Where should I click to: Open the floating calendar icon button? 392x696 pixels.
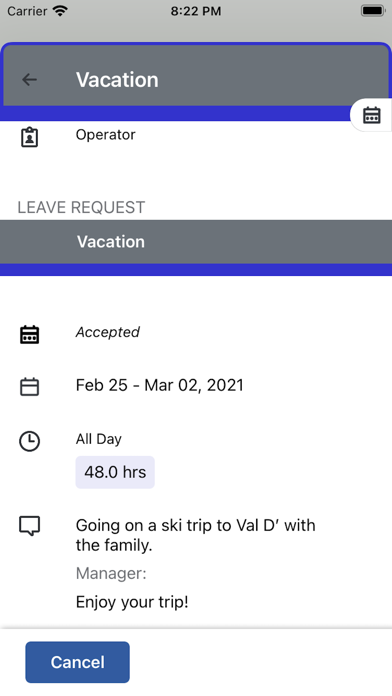(372, 115)
